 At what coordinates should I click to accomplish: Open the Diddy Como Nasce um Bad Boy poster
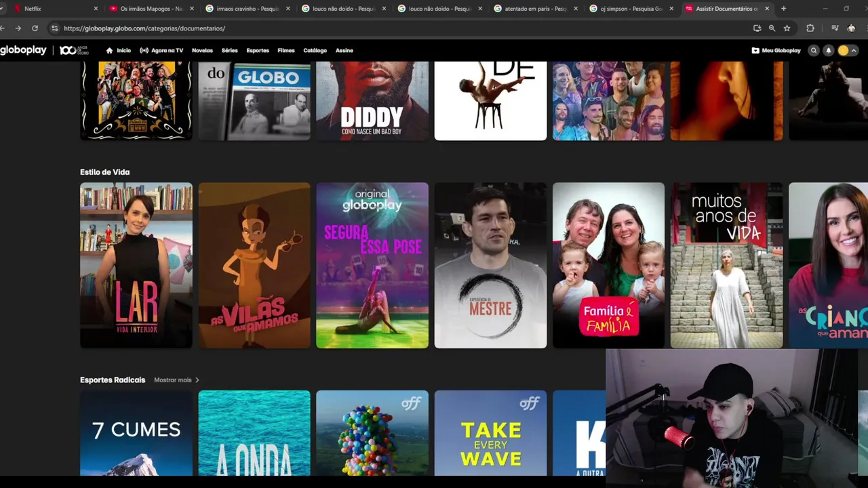tap(372, 101)
